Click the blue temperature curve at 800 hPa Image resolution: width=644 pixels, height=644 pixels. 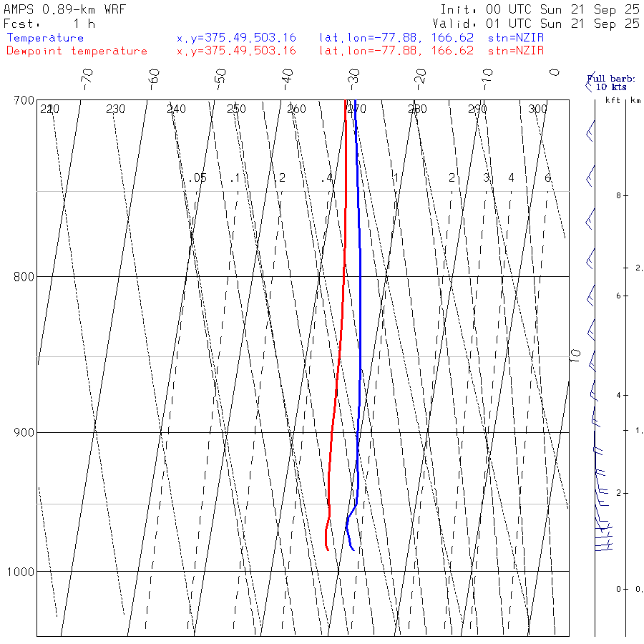(x=360, y=276)
